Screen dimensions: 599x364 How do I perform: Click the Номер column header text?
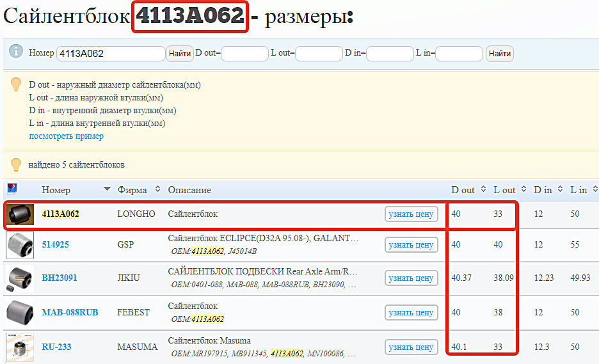56,190
